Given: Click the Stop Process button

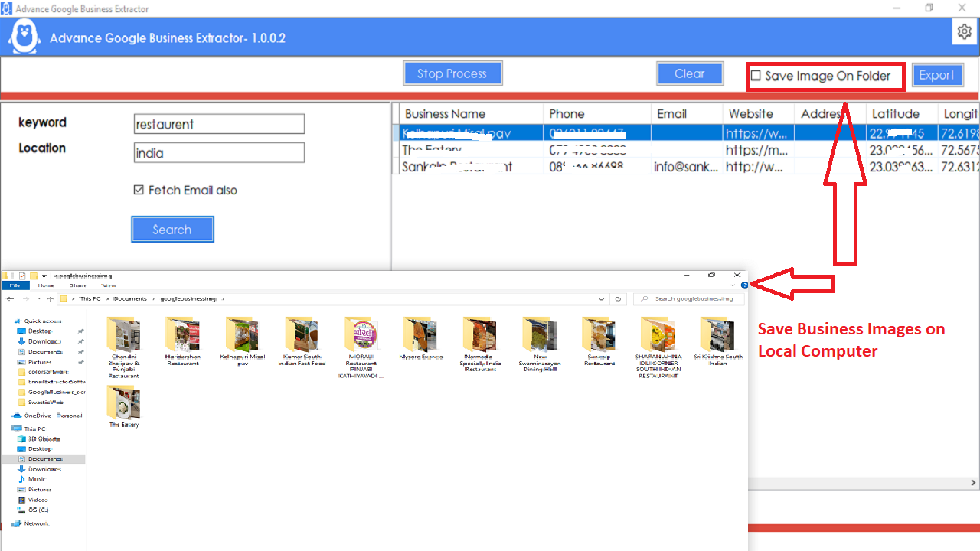Looking at the screenshot, I should click(452, 73).
